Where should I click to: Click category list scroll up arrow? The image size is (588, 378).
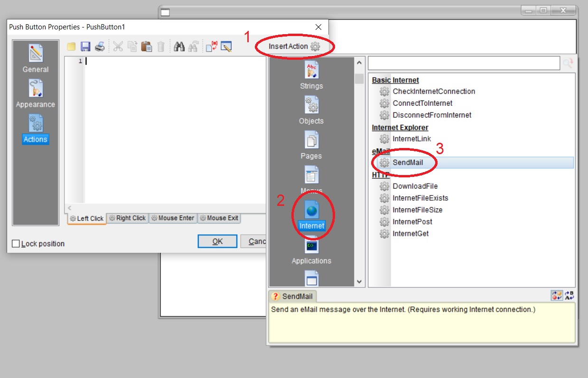pos(359,63)
